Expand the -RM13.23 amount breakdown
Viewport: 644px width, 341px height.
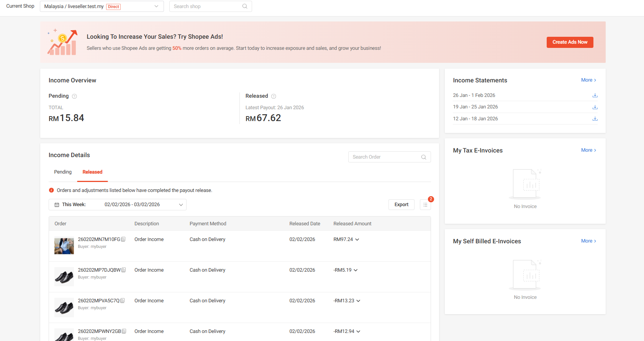click(358, 301)
